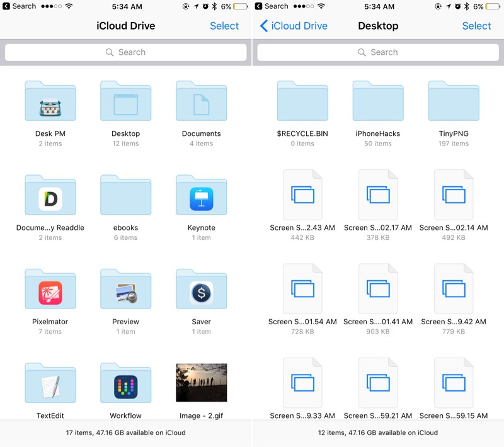Open the $RECYCLE.BIN folder
Viewport: 504px width, 447px height.
(x=302, y=102)
